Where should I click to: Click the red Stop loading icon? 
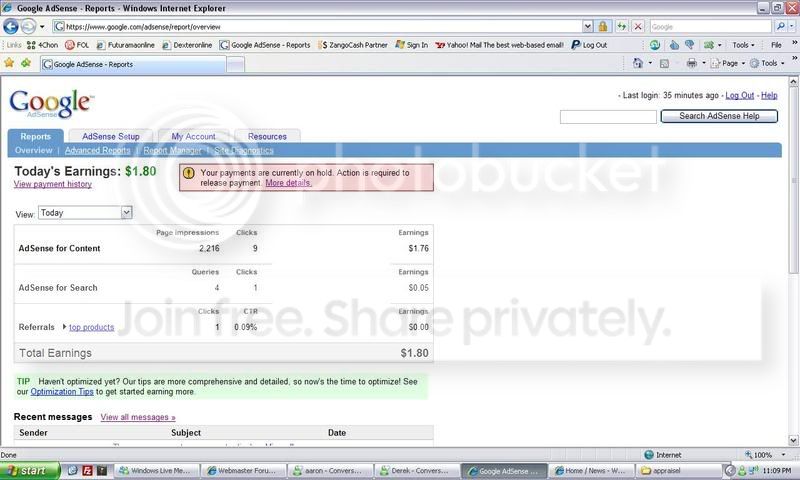(x=638, y=27)
